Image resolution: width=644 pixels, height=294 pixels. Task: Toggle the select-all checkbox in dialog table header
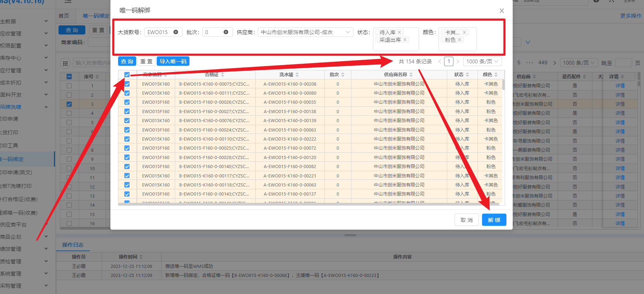pos(127,75)
